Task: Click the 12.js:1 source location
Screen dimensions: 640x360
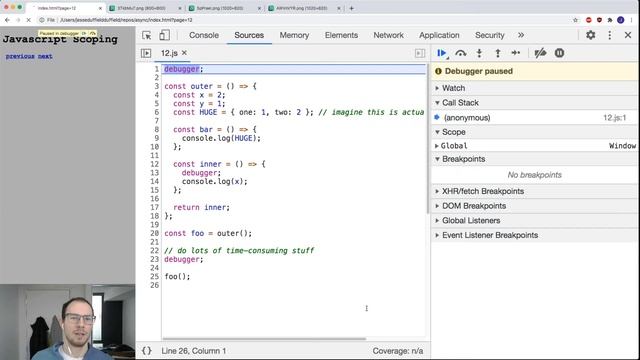Action: (x=615, y=118)
